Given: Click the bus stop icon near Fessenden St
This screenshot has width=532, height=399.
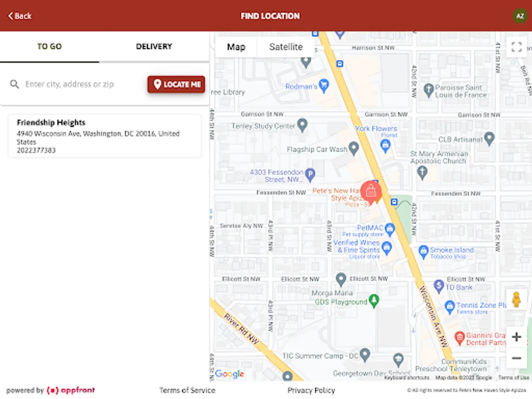Looking at the screenshot, I should pyautogui.click(x=394, y=202).
